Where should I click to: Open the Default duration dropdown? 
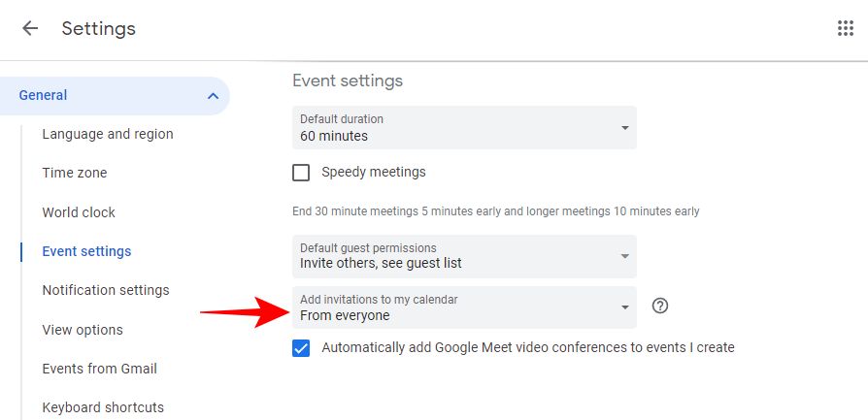click(464, 128)
